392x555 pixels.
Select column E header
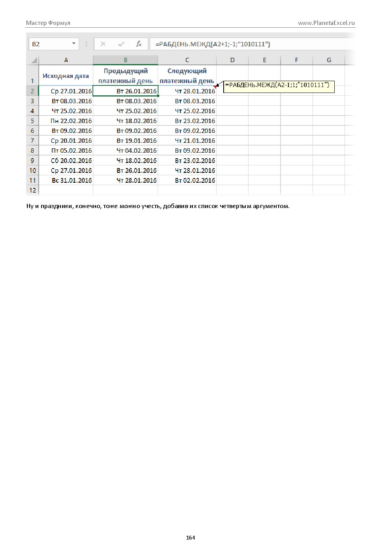click(x=264, y=60)
